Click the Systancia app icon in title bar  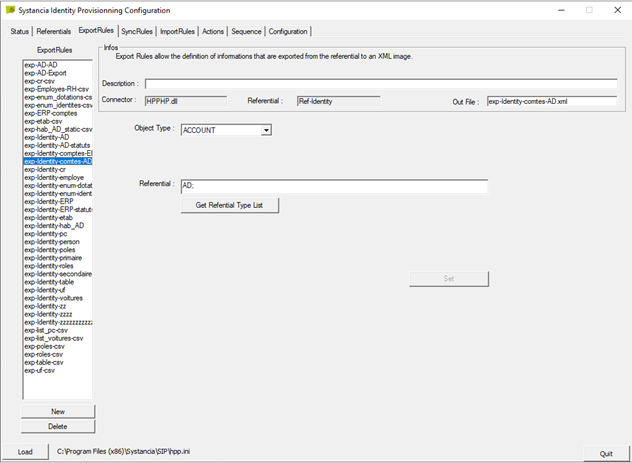pyautogui.click(x=10, y=10)
